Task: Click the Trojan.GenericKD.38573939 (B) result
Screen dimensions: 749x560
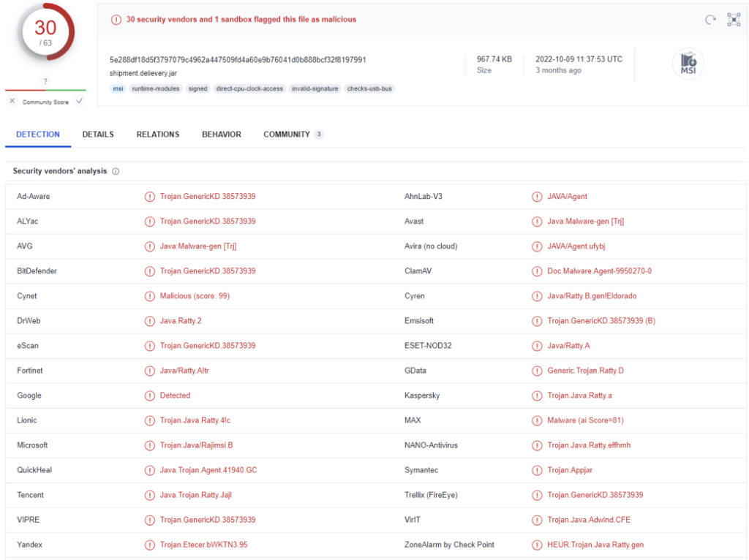Action: (x=601, y=321)
